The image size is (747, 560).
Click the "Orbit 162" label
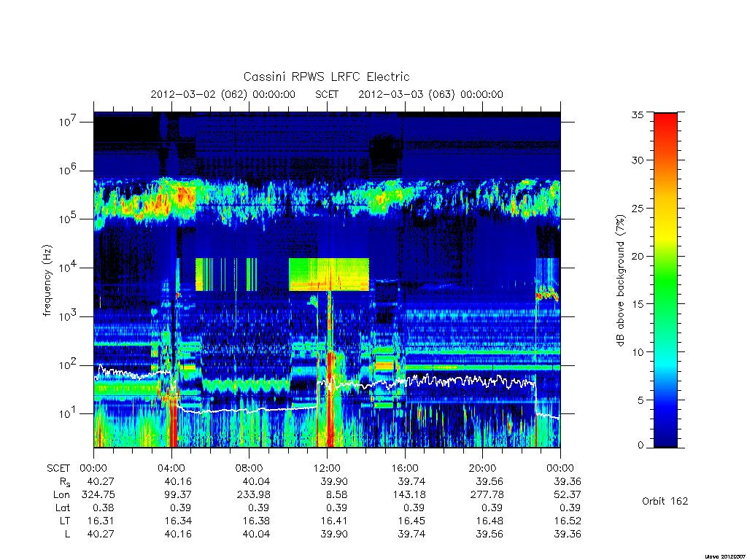665,501
